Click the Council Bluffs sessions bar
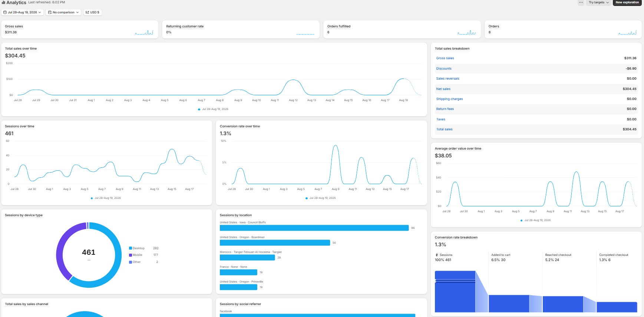Viewport: 644px width, 317px height. (314, 228)
